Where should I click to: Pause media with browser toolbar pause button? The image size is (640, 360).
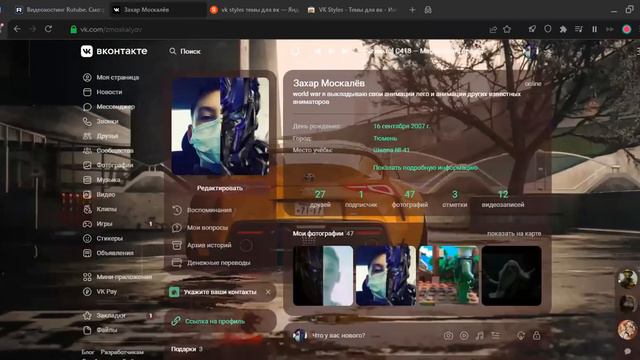click(594, 29)
